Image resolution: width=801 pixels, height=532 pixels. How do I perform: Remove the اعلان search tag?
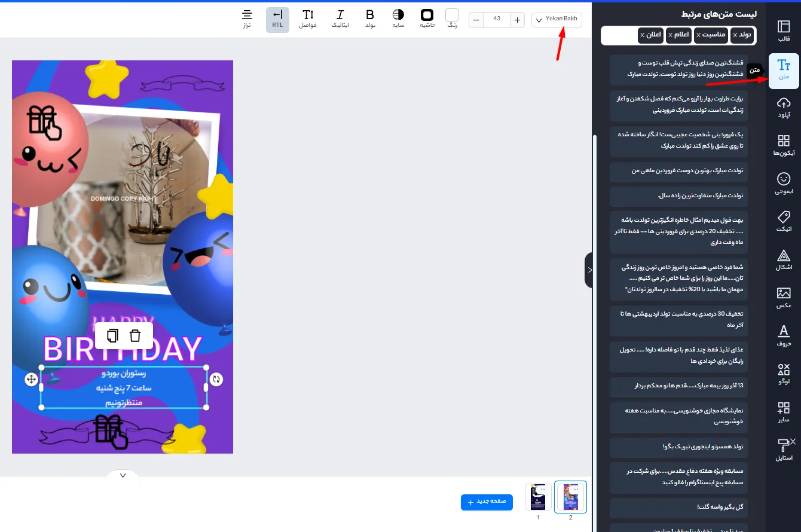(642, 35)
